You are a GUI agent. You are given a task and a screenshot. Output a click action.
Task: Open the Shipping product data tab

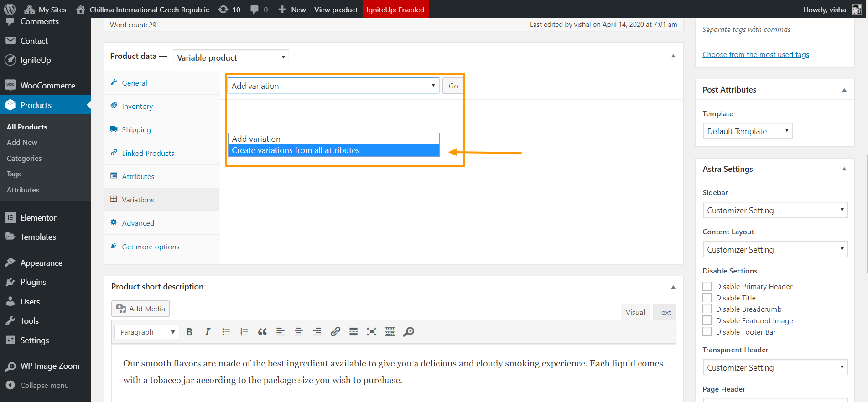pos(162,129)
